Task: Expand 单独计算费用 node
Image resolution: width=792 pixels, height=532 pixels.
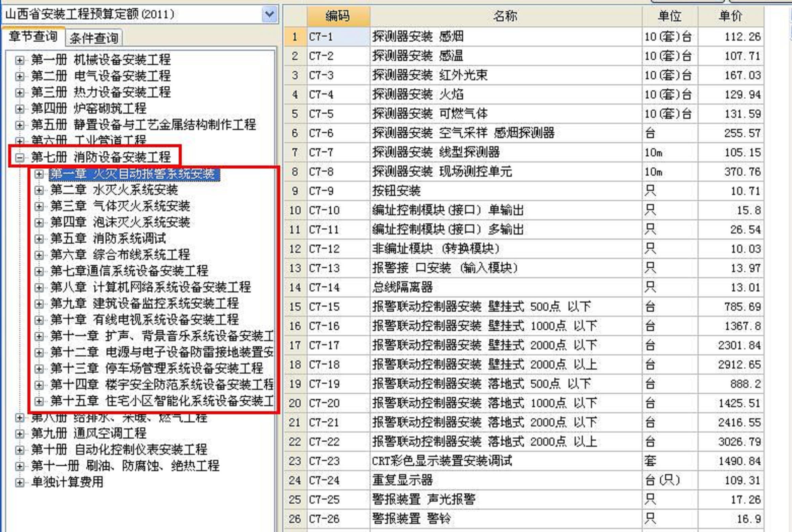Action: click(20, 483)
